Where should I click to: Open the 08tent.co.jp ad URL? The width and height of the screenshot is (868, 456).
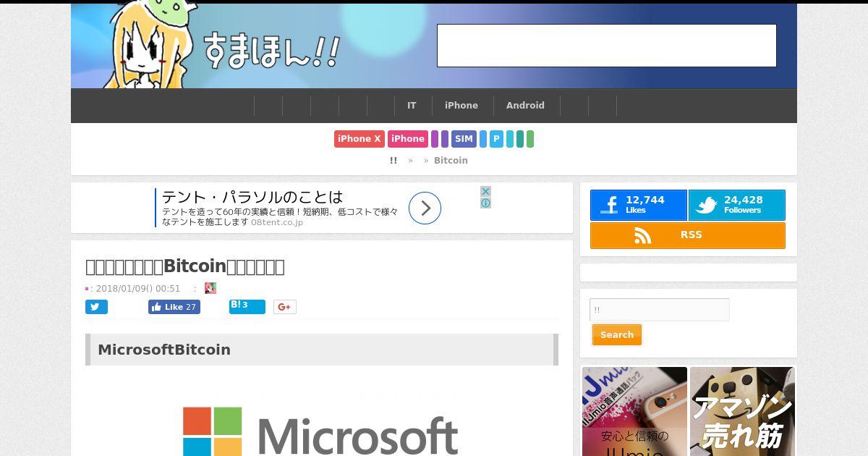(x=277, y=222)
